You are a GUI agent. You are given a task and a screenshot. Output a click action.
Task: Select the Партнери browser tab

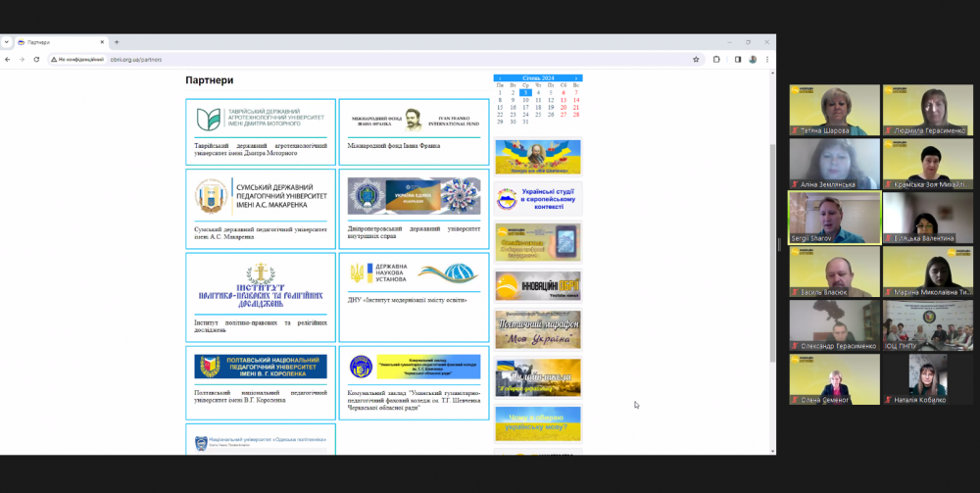point(59,42)
